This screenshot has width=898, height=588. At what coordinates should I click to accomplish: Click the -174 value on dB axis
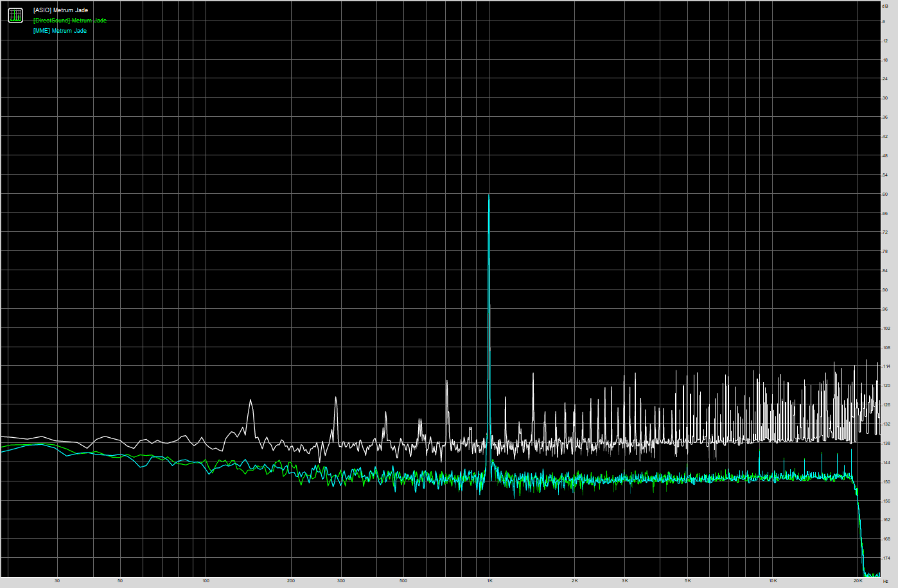coord(885,558)
